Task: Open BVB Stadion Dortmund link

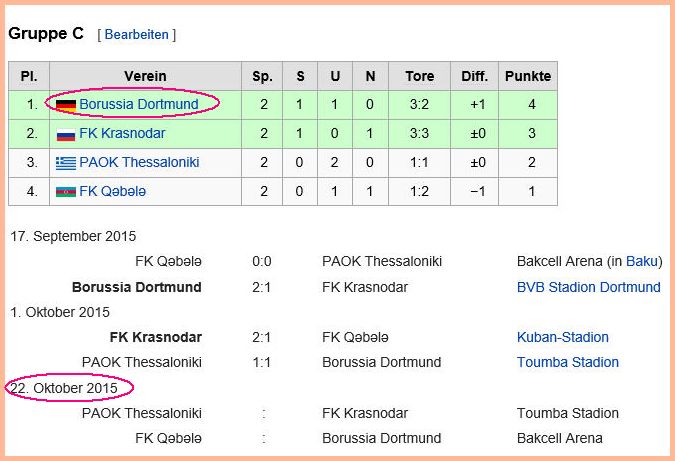Action: click(x=588, y=287)
